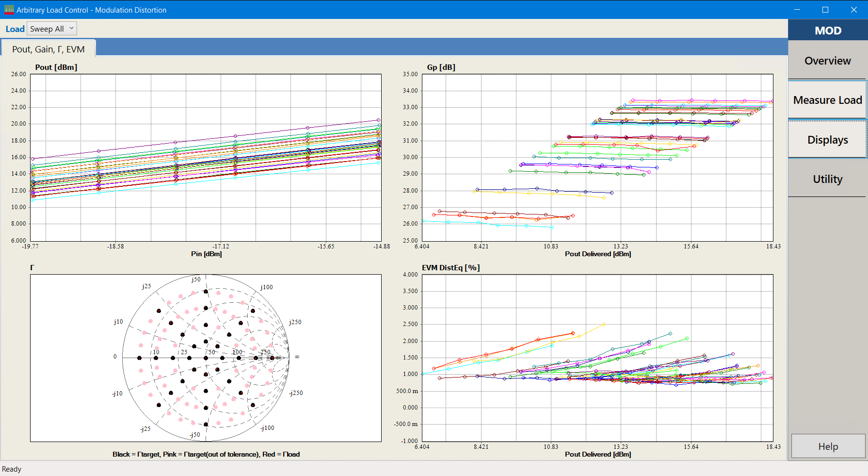Click the Measure Load button
This screenshot has width=868, height=476.
[x=827, y=100]
